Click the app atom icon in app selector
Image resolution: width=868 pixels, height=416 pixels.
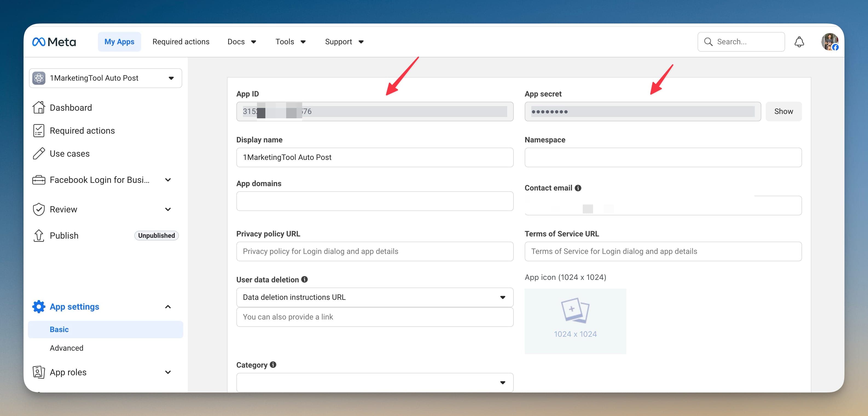(39, 78)
